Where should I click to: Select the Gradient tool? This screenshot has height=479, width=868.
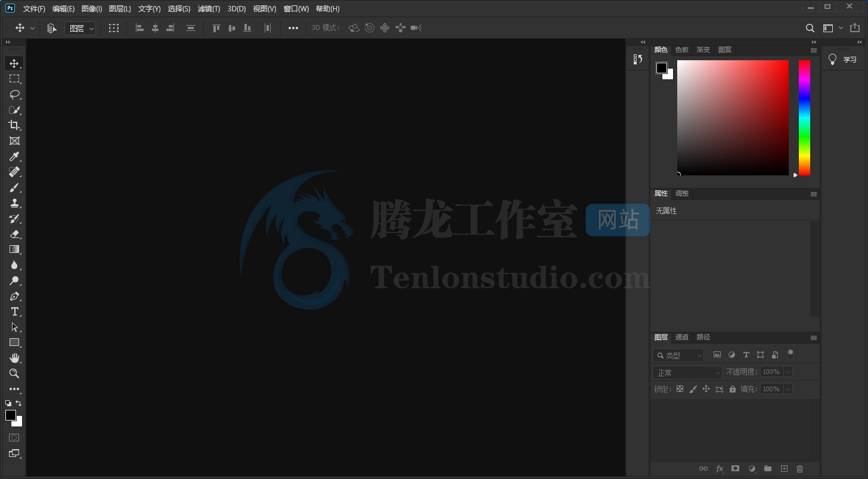(14, 249)
